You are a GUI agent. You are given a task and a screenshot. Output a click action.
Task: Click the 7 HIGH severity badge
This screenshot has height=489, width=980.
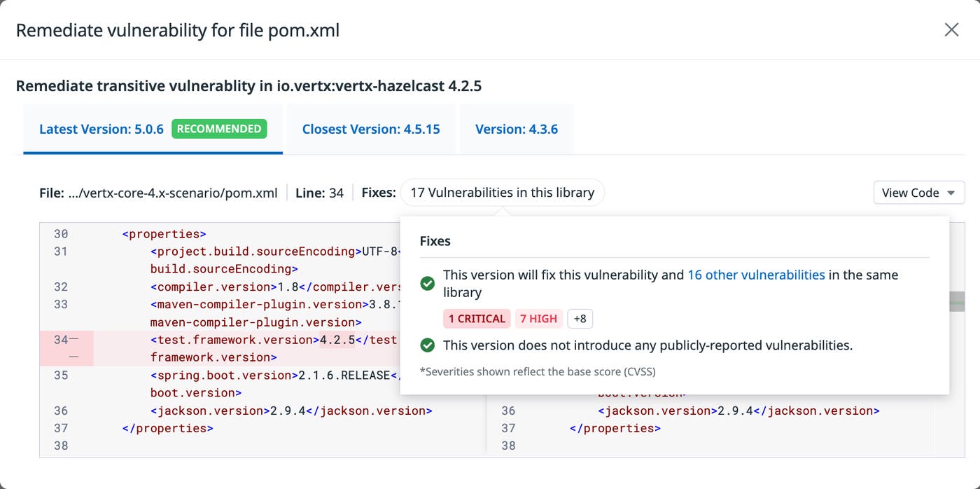click(539, 318)
